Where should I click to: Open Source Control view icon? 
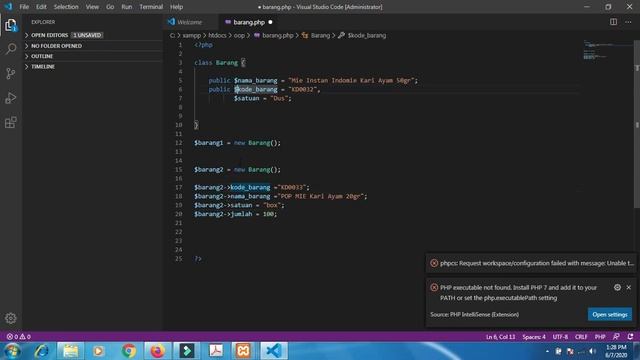(11, 73)
